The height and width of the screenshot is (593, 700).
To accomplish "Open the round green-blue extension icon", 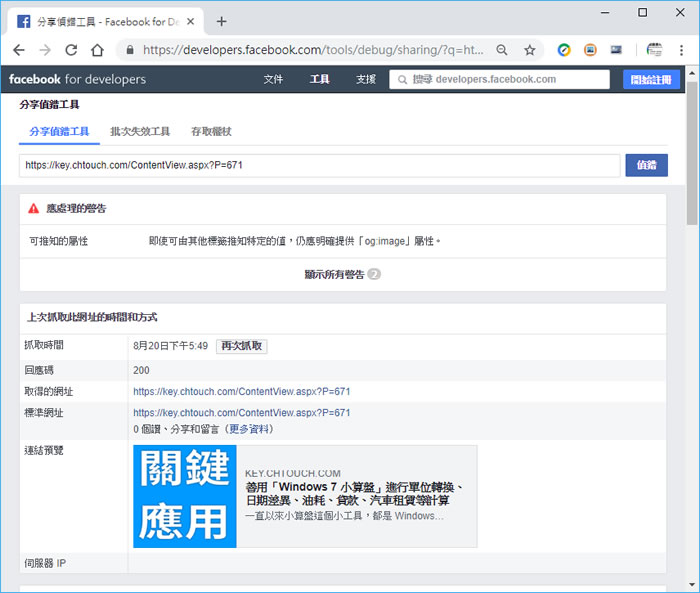I will click(x=564, y=50).
